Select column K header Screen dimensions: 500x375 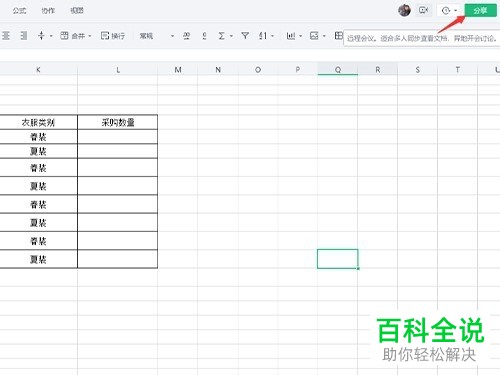38,70
